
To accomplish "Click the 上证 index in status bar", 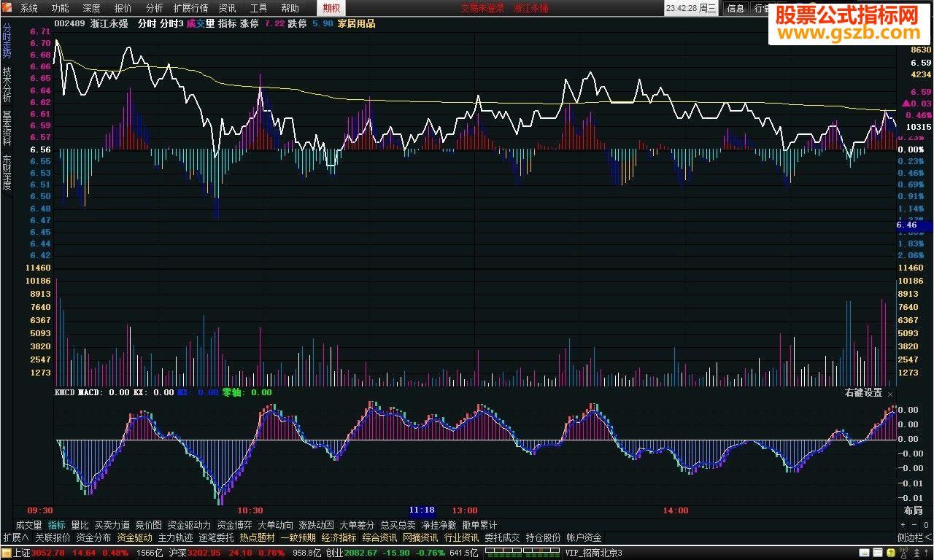I will [x=21, y=553].
